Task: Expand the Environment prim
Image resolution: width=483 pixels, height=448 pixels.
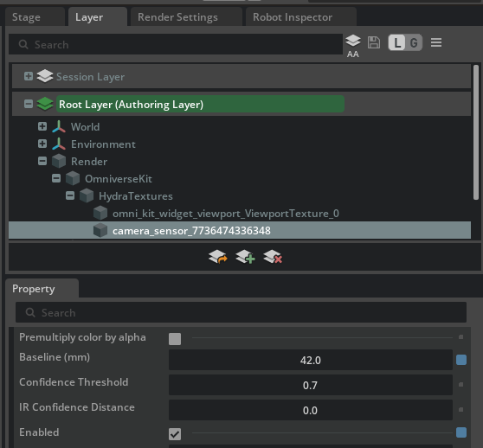Action: (42, 144)
